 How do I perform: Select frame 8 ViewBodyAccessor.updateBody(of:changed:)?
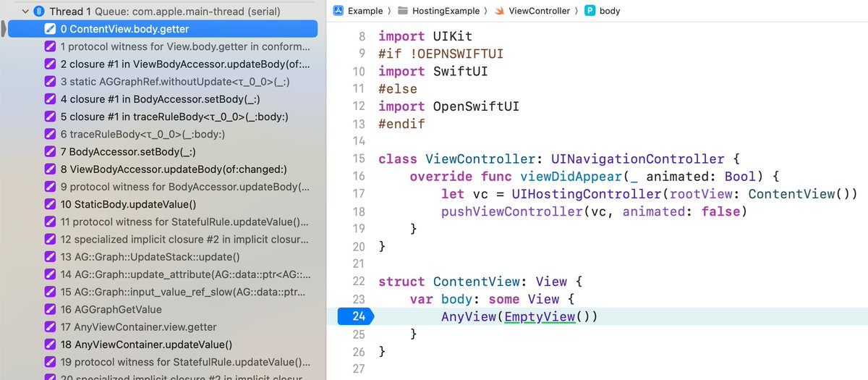click(163, 169)
